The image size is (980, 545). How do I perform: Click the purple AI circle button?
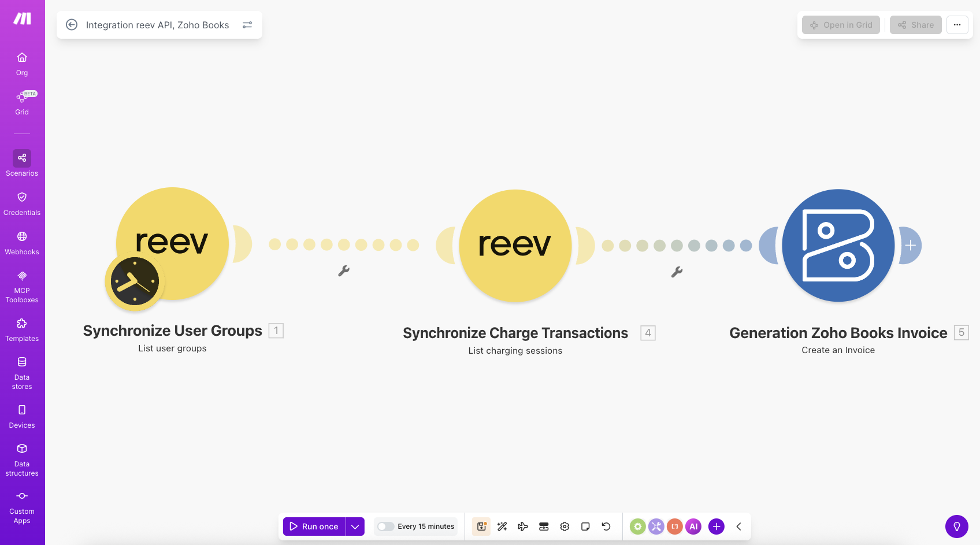point(693,527)
